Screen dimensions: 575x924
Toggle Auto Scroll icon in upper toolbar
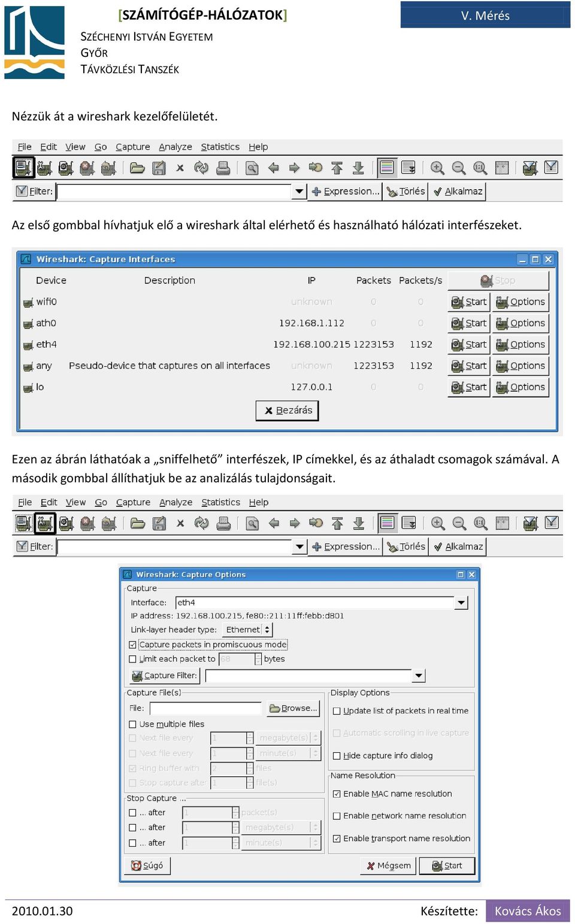408,168
